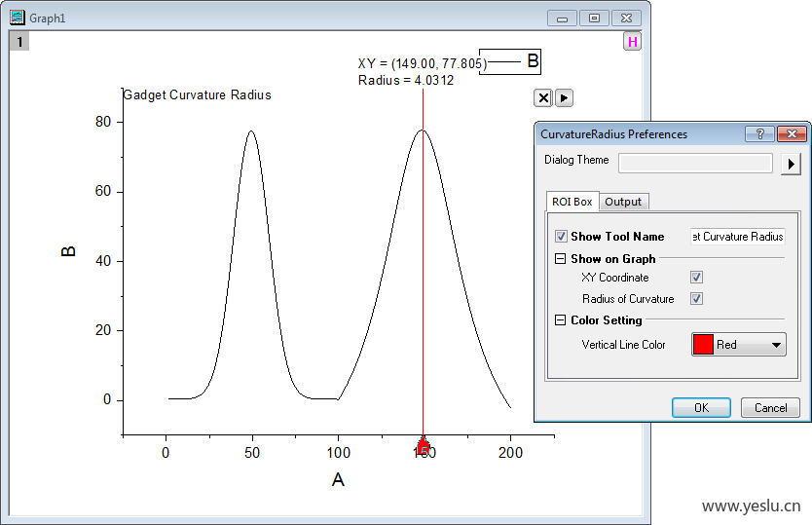Collapse the Show on Graph section
The image size is (812, 525).
tap(560, 259)
